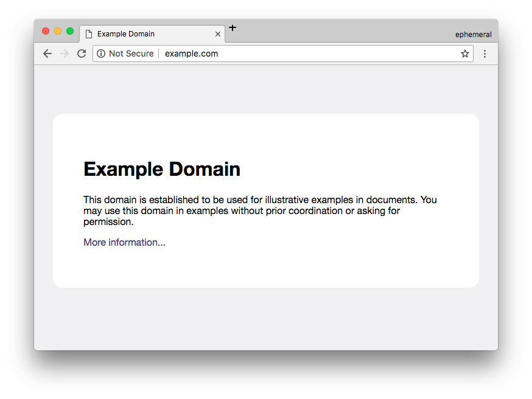Screen dimensions: 532x399
Task: Bookmark the page with the star icon
Action: tap(465, 54)
